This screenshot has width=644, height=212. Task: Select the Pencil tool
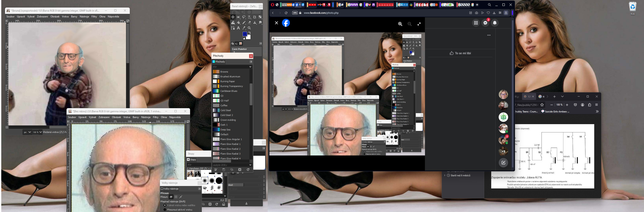click(244, 23)
